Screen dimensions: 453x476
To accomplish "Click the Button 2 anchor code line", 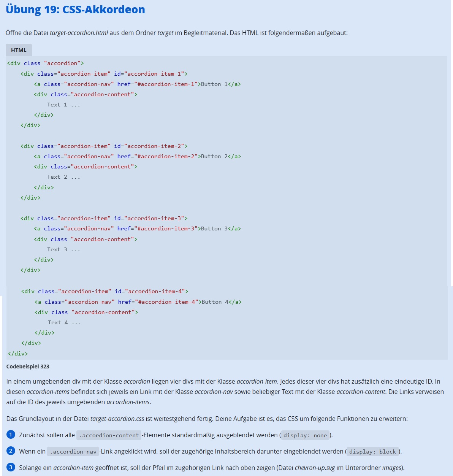I will pyautogui.click(x=137, y=156).
